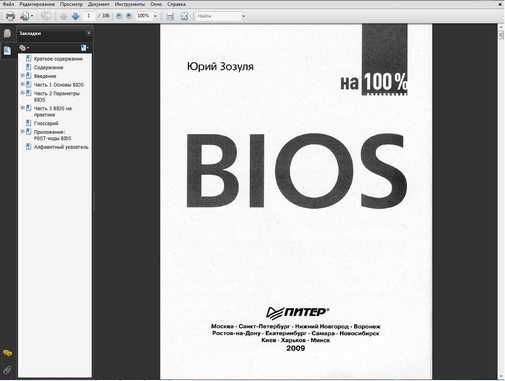Image resolution: width=505 pixels, height=381 pixels.
Task: Click the scrolling page / fit width icon
Action: point(170,16)
